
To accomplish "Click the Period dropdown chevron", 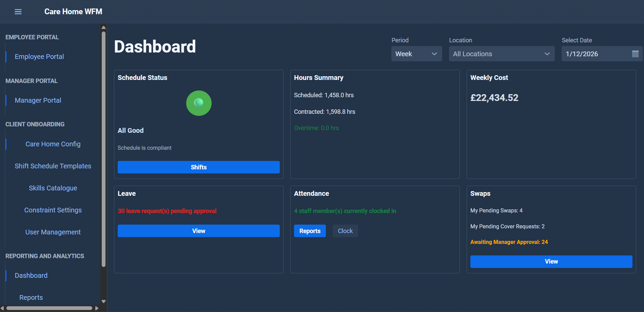I will tap(434, 54).
